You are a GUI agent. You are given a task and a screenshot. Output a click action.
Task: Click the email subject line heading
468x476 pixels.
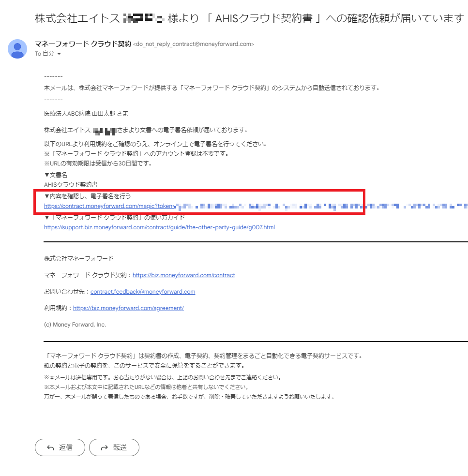click(249, 18)
